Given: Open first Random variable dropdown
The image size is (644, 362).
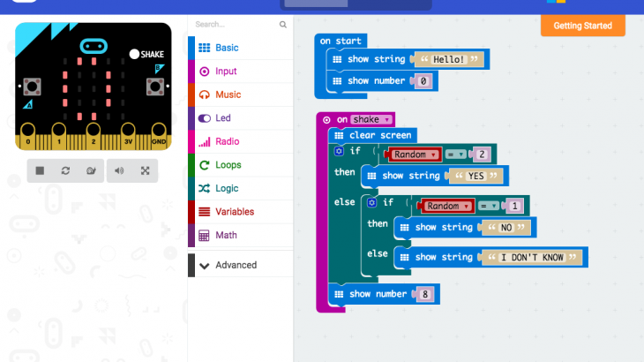Looking at the screenshot, I should (414, 155).
